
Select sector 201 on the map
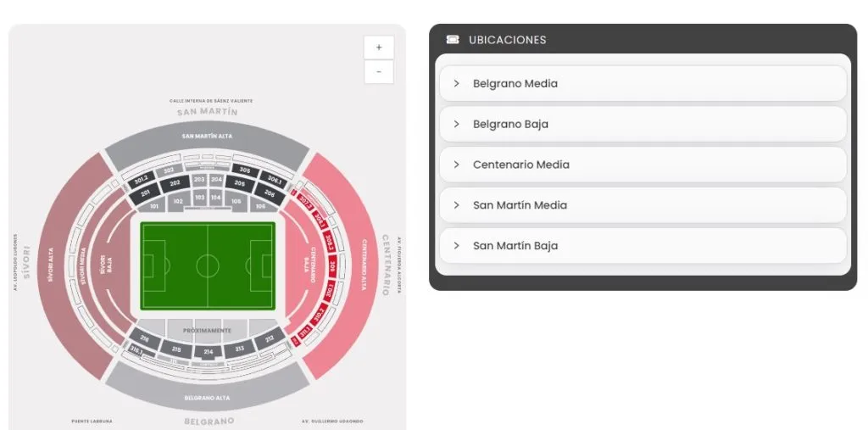click(145, 194)
